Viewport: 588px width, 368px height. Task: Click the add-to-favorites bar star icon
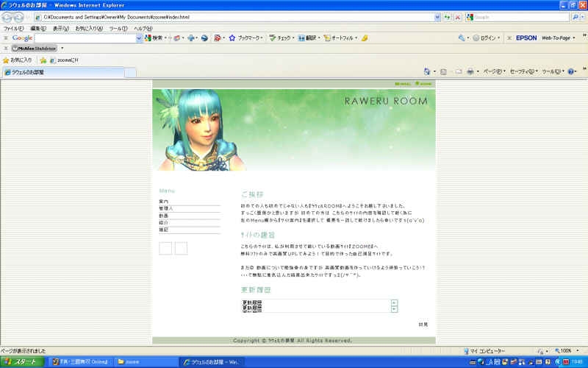(x=43, y=60)
